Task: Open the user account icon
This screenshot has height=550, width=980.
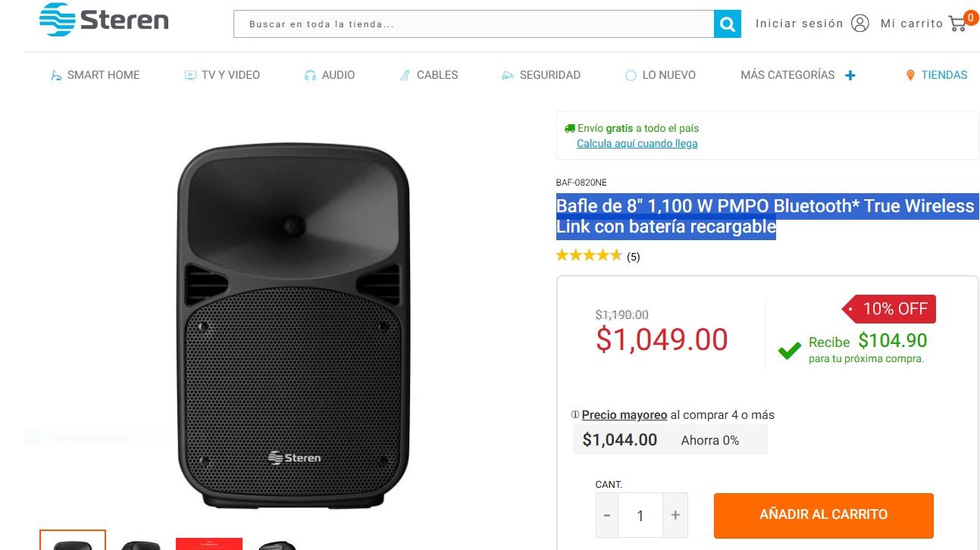Action: point(859,23)
